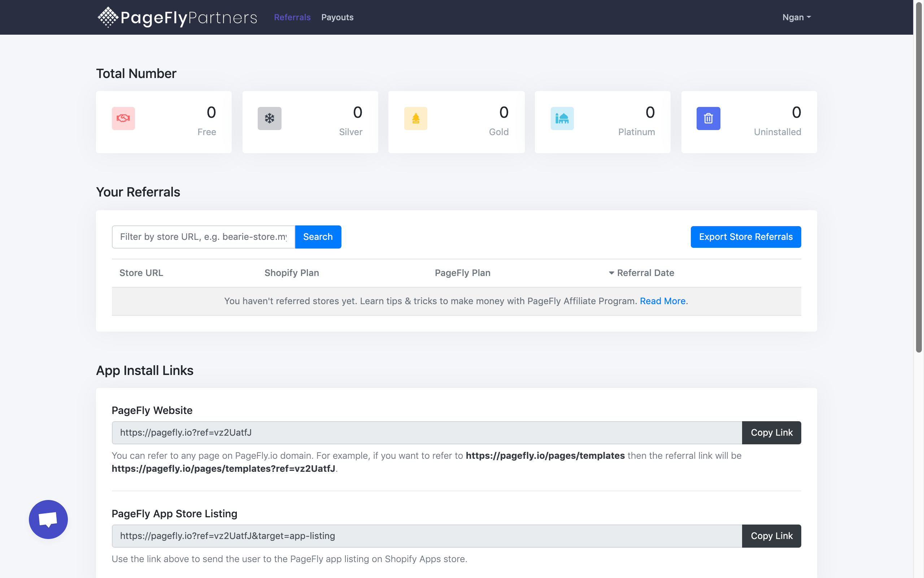Viewport: 924px width, 578px height.
Task: Click the Your Referrals heading
Action: click(138, 192)
